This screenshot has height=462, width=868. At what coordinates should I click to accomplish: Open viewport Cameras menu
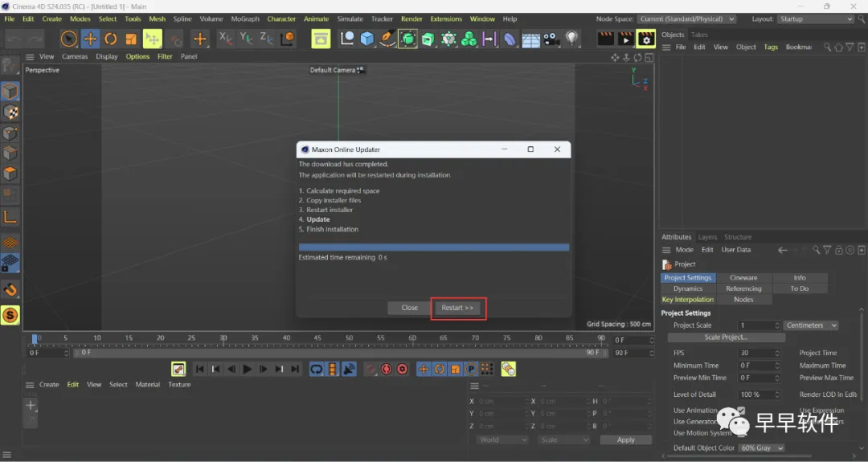coord(75,56)
